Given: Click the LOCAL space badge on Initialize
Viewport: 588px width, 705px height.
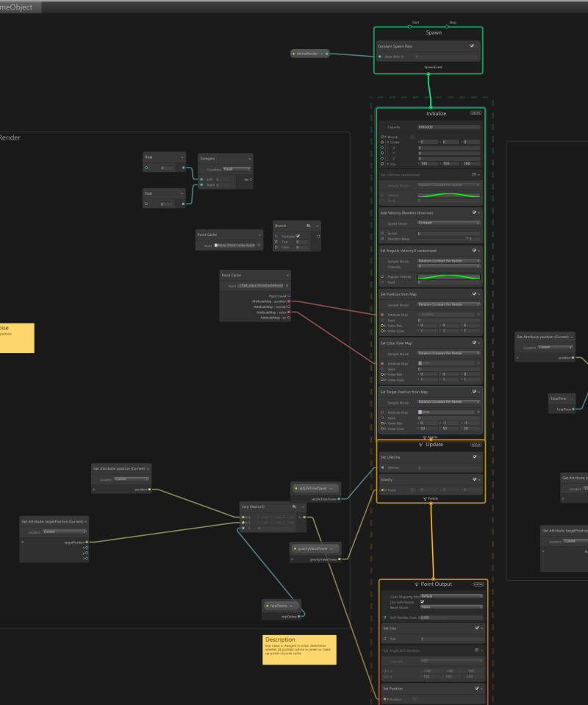Looking at the screenshot, I should (476, 113).
